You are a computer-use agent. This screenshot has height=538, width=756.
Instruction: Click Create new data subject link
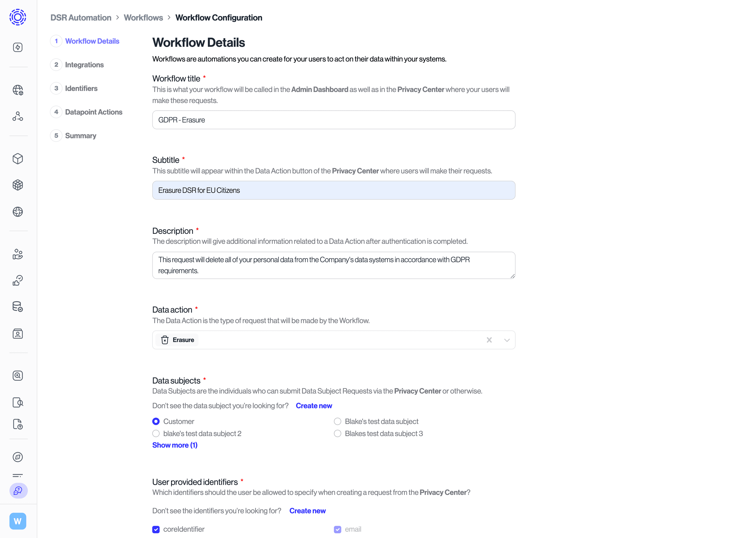click(x=314, y=405)
